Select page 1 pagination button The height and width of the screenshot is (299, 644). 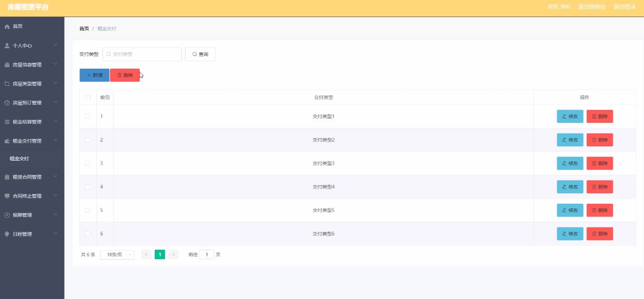coord(160,254)
